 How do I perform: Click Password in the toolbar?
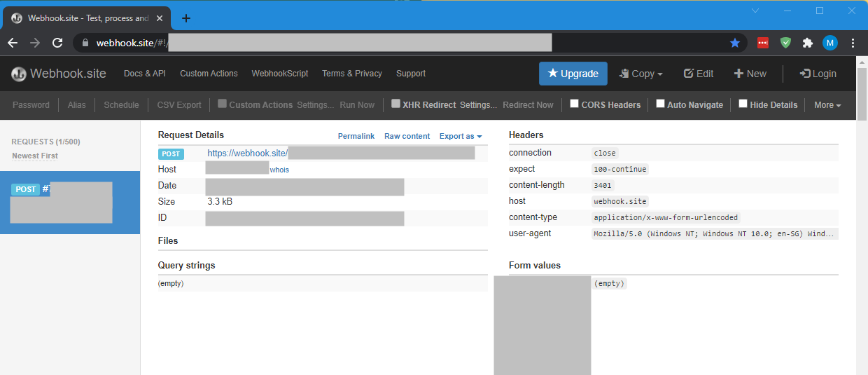pos(31,105)
